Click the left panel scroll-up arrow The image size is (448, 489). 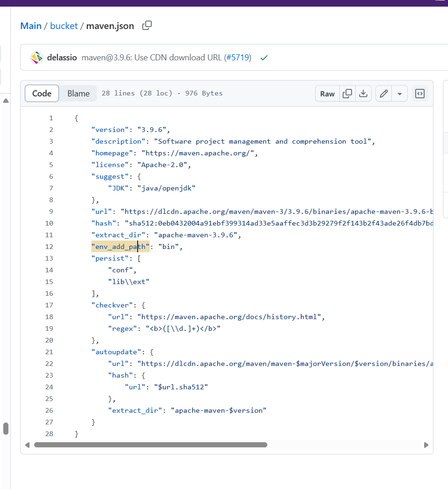click(6, 101)
